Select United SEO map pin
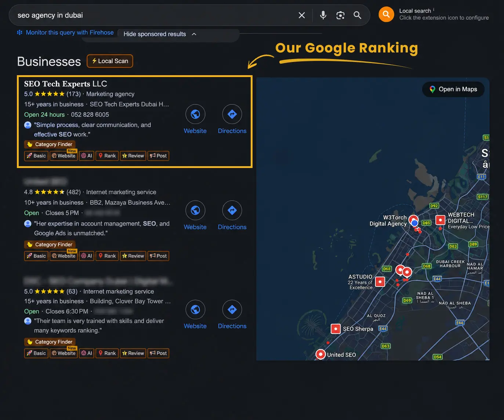504x420 pixels. (x=320, y=354)
